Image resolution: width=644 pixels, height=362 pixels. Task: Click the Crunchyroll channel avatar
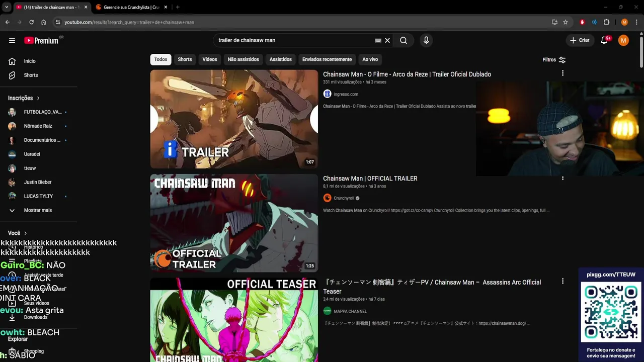point(327,198)
